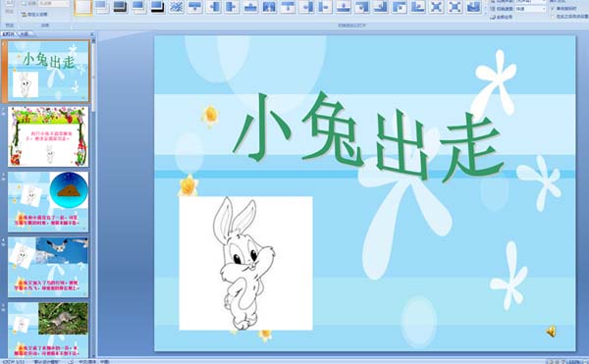Open the Transition Speed dropdown
Viewport: 589px width, 364px height.
(530, 9)
